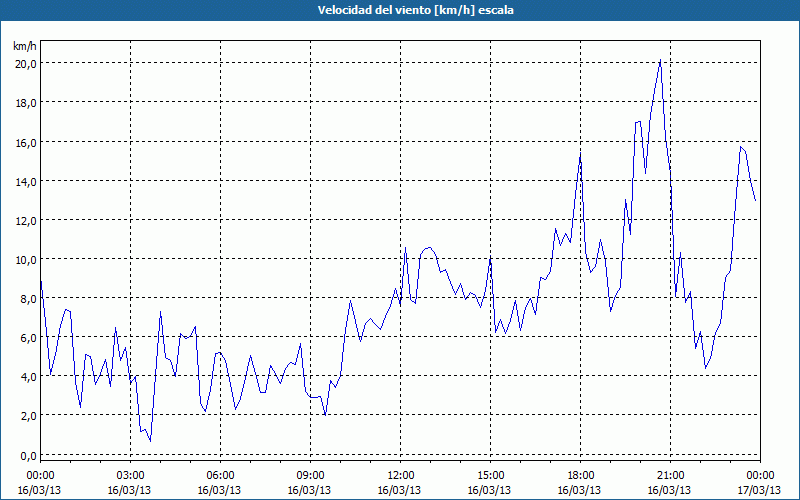
Task: Click the wind speed spike at 18:00
Action: (581, 153)
